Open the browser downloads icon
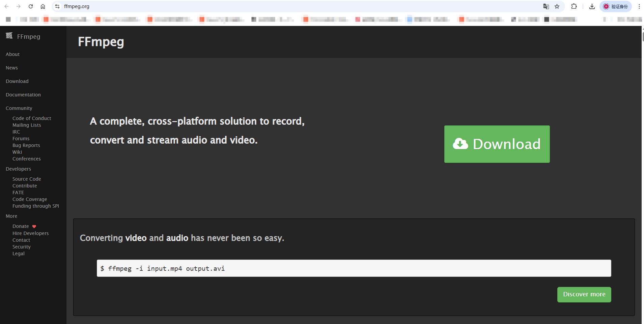Viewport: 644px width, 324px height. click(x=592, y=6)
